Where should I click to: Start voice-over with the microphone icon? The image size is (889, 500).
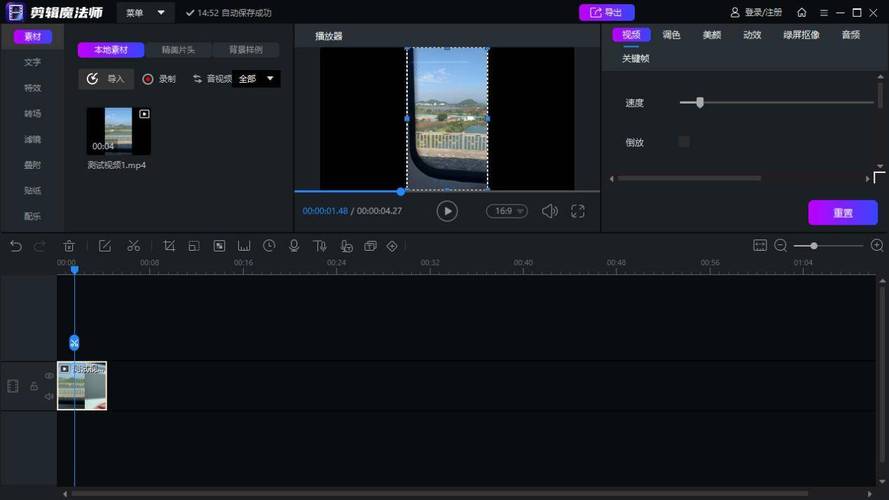[294, 246]
